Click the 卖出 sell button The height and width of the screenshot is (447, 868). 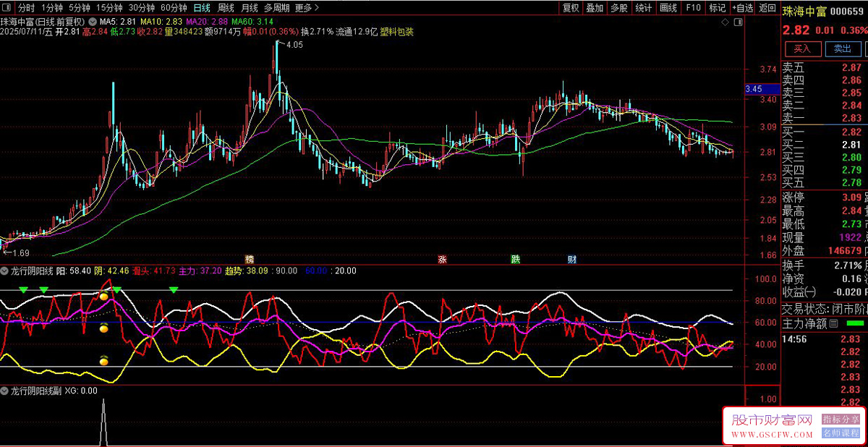tap(843, 48)
